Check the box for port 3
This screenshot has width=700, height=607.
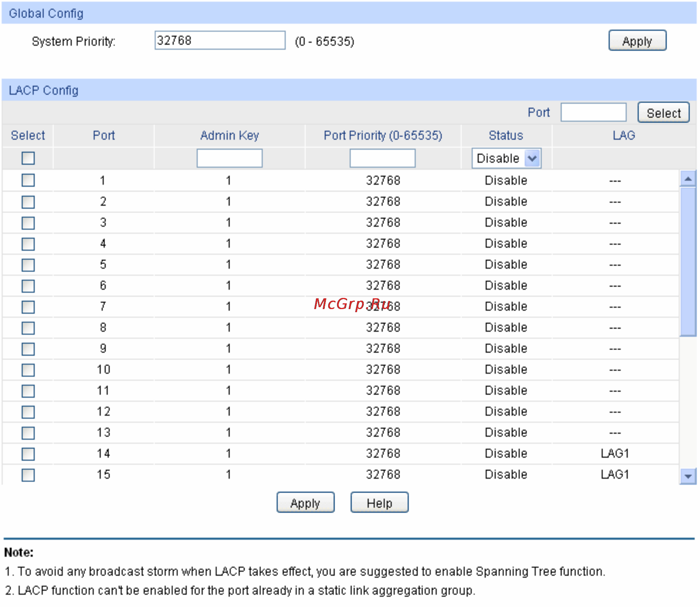click(28, 223)
